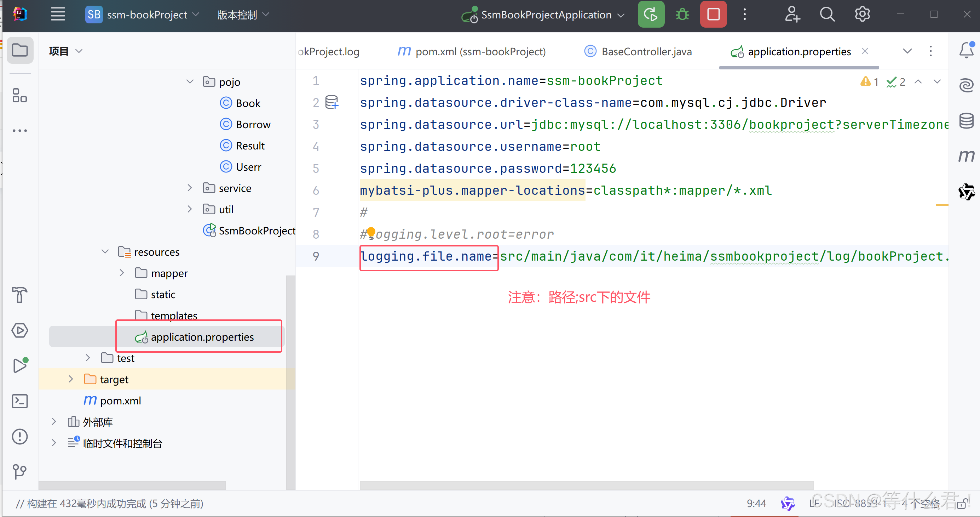Open the Terminal tool window

pyautogui.click(x=20, y=401)
